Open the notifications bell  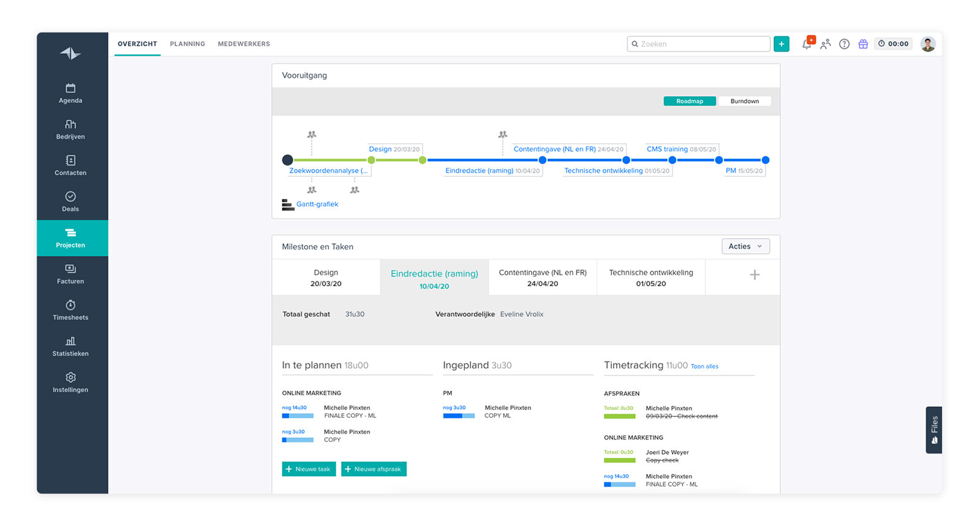pos(807,44)
